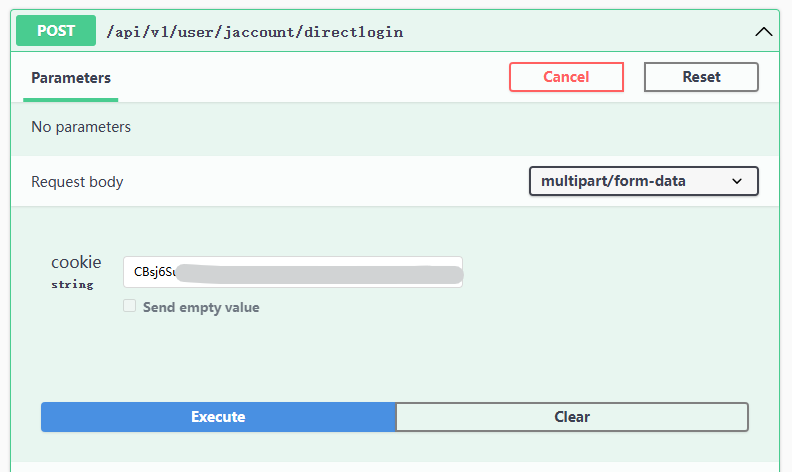
Task: Click the "string" type label under cookie
Action: (x=72, y=285)
